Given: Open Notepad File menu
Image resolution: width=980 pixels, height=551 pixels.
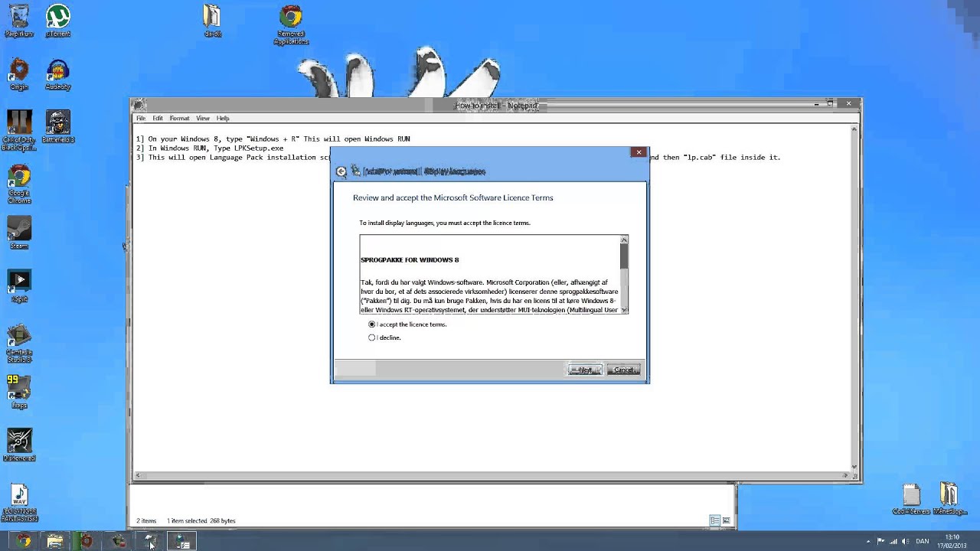Looking at the screenshot, I should [141, 119].
